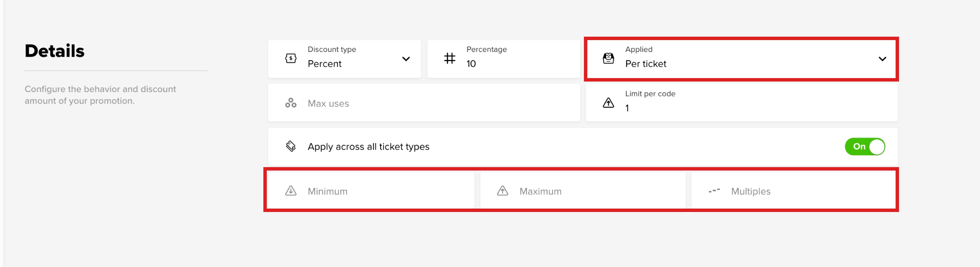
Task: Edit the Limit per code value
Action: click(x=627, y=108)
